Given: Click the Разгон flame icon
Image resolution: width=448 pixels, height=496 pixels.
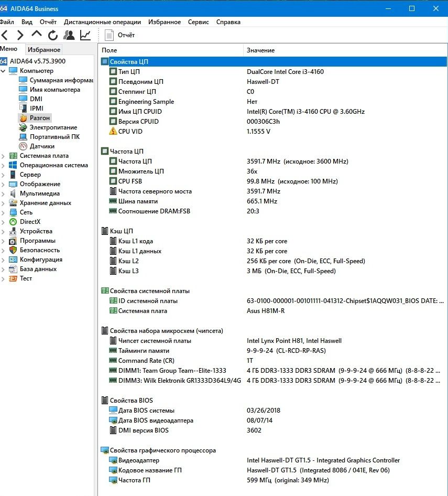Looking at the screenshot, I should pyautogui.click(x=23, y=118).
